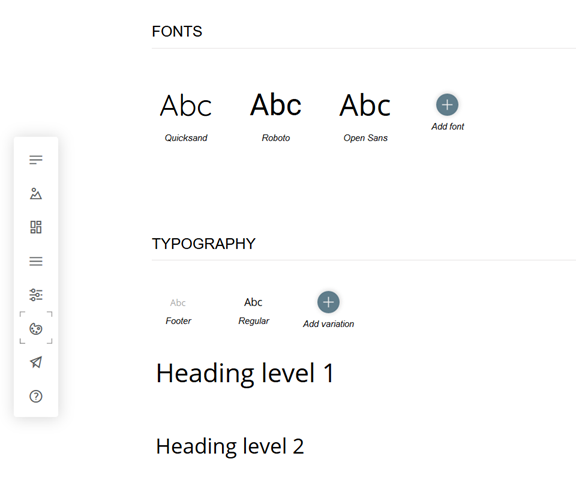
Task: Open the text content icon in sidebar
Action: coord(36,160)
